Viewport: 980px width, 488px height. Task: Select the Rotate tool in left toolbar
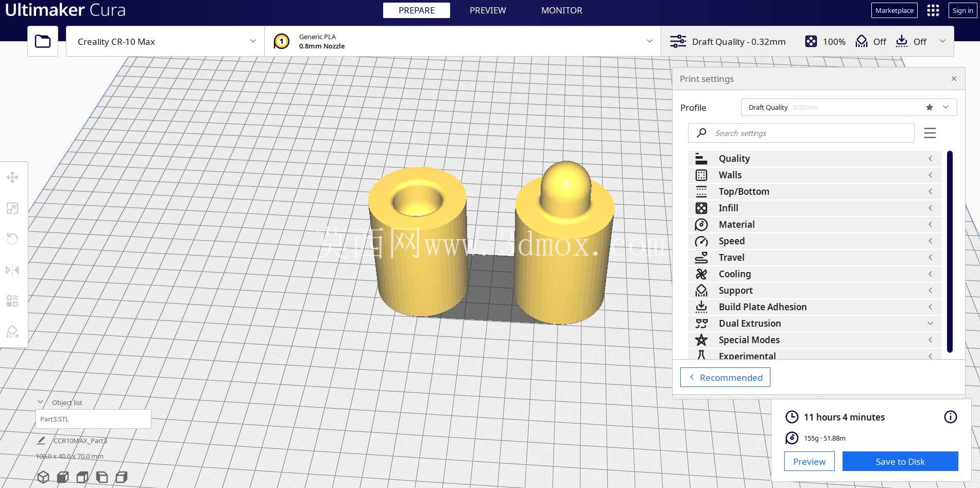[12, 239]
